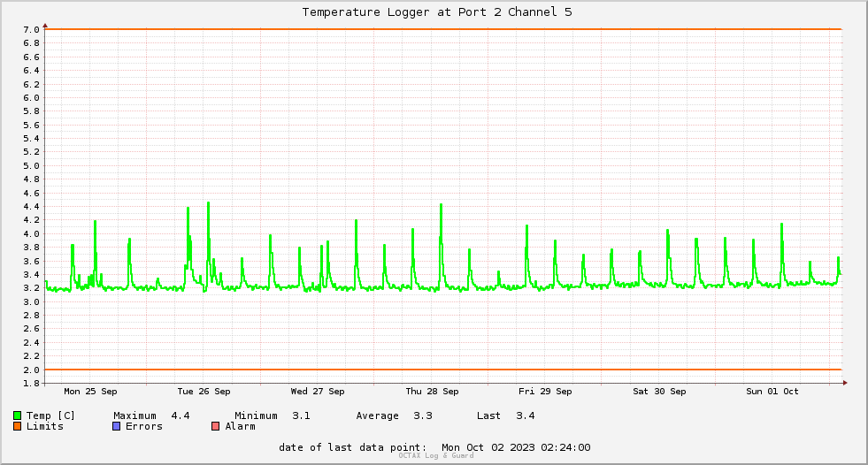
Task: Select the 'Temp [C]' legend label
Action: pyautogui.click(x=50, y=415)
